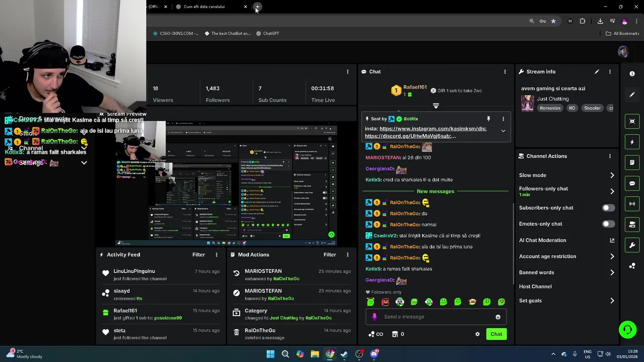The width and height of the screenshot is (644, 362).
Task: Open the browser downloads icon
Action: (x=600, y=21)
